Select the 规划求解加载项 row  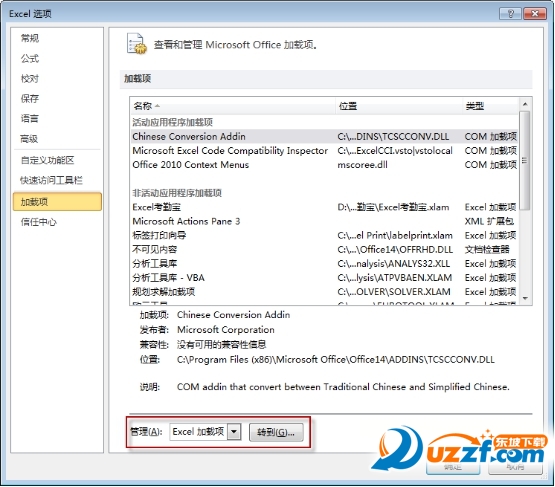click(x=324, y=292)
